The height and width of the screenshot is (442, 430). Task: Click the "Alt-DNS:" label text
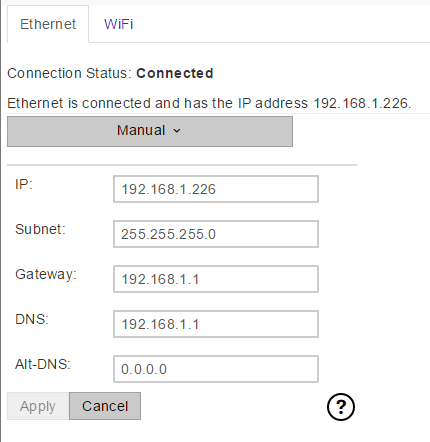click(43, 364)
